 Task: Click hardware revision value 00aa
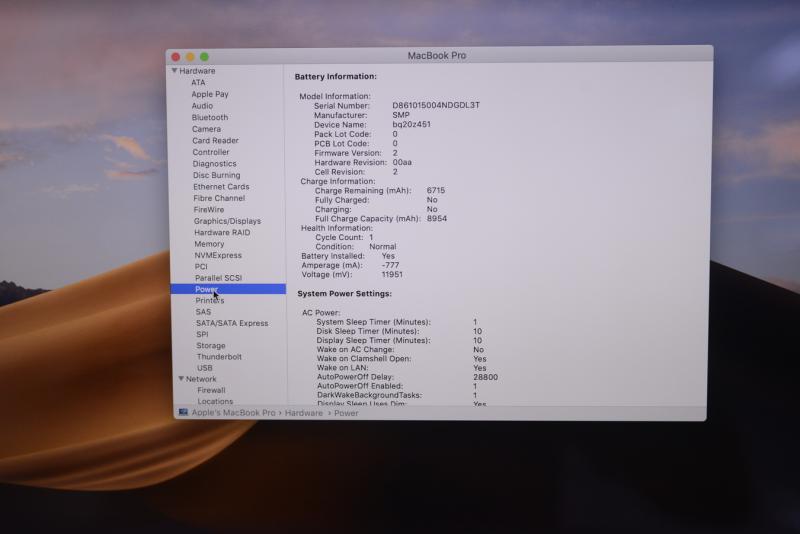(402, 162)
